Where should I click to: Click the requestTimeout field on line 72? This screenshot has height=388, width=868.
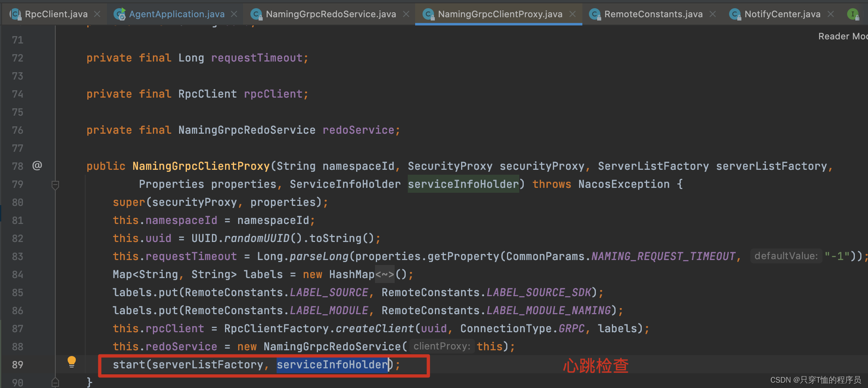[257, 58]
